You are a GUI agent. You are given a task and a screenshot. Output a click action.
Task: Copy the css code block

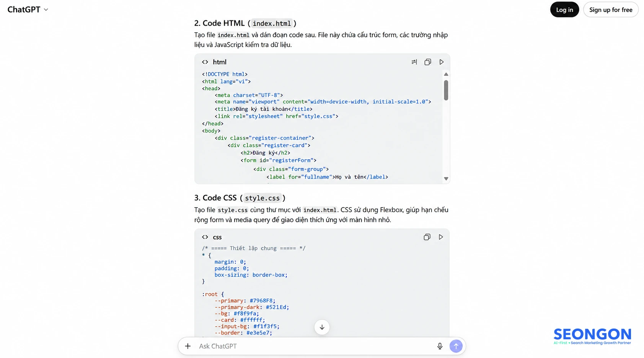(427, 237)
